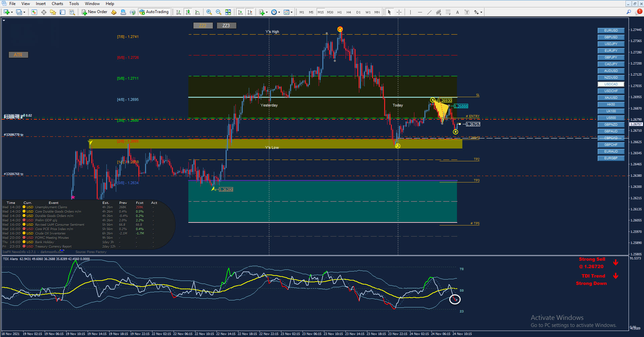Open the Charts menu

57,4
